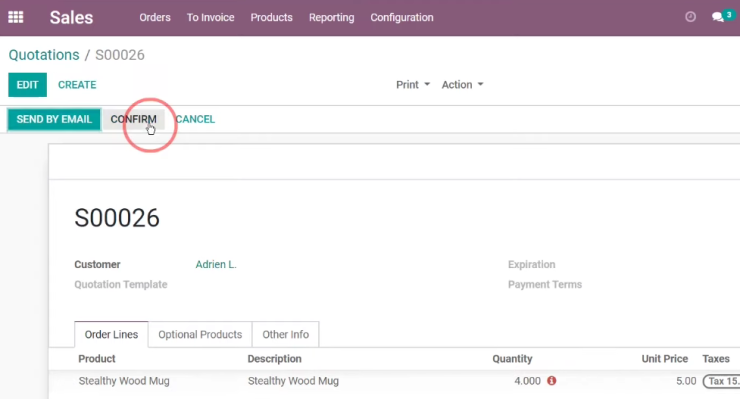
Task: Open the apps grid menu icon
Action: coord(16,17)
